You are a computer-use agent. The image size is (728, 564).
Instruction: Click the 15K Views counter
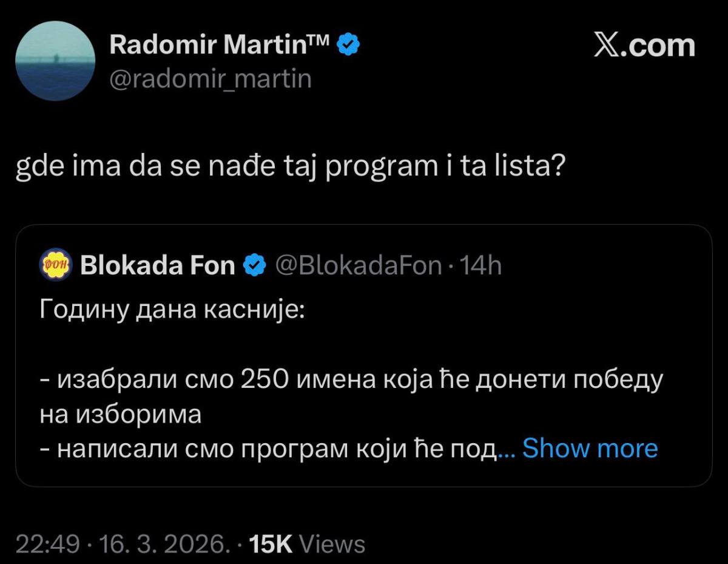tap(307, 544)
